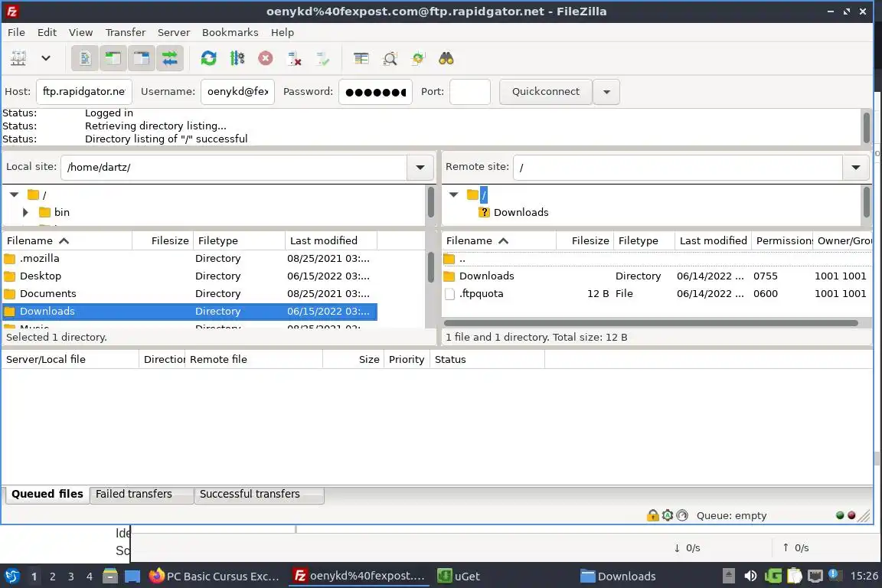Select the local Documents directory
The image size is (882, 588).
click(x=190, y=294)
